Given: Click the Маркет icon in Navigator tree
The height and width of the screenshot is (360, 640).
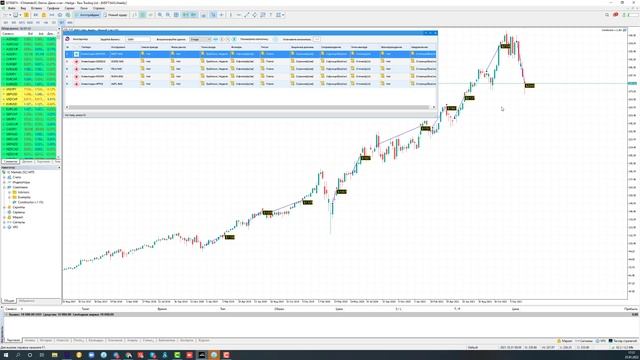Looking at the screenshot, I should (x=10, y=218).
